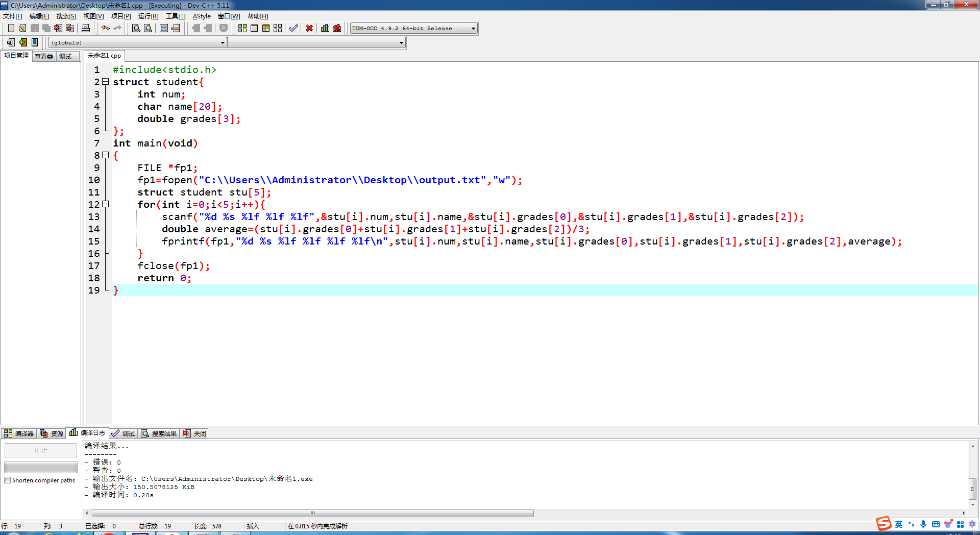This screenshot has width=980, height=535.
Task: Click the first icon in second toolbar row
Action: coord(11,42)
